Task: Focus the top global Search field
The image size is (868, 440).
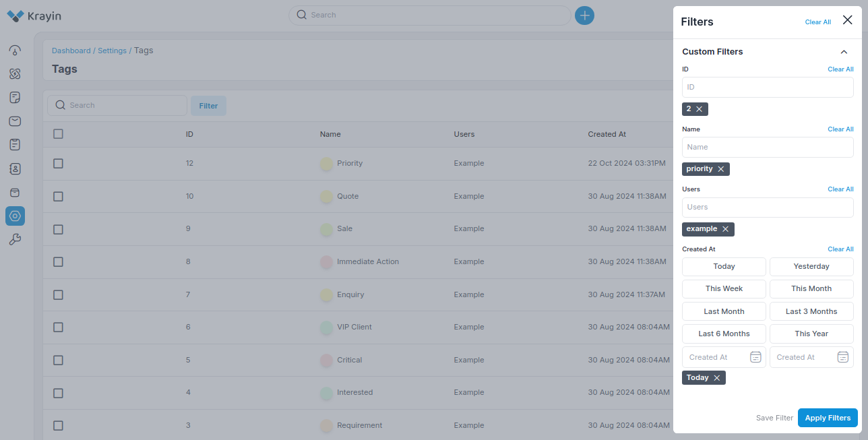Action: (x=429, y=15)
